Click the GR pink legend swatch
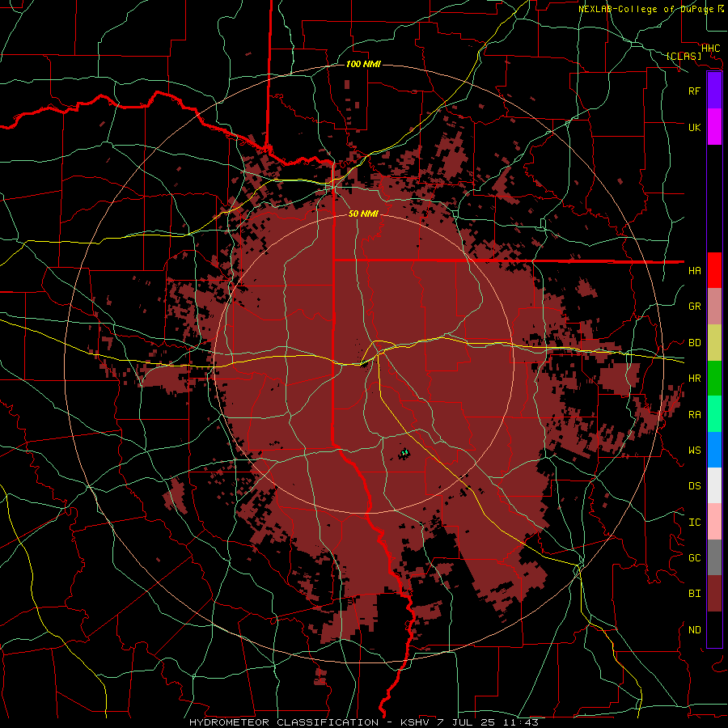Image resolution: width=728 pixels, height=728 pixels. coord(714,307)
